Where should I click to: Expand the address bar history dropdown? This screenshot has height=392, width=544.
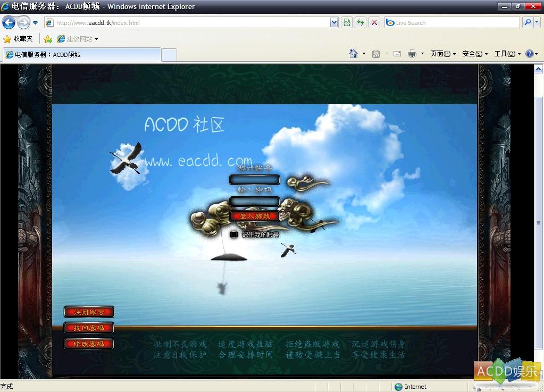(x=334, y=22)
